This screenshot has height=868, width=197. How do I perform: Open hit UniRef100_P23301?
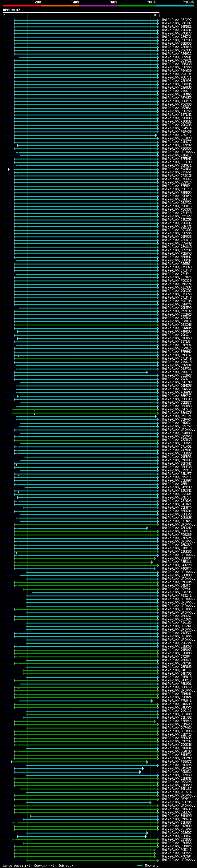(176, 494)
